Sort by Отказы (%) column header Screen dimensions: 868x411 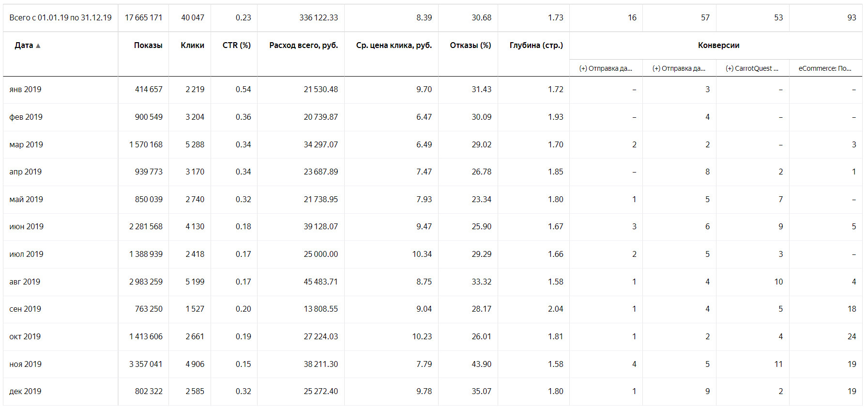point(470,45)
